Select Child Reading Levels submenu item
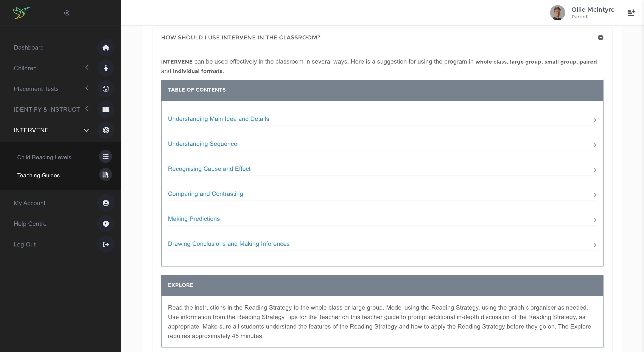This screenshot has height=352, width=644. pos(44,157)
